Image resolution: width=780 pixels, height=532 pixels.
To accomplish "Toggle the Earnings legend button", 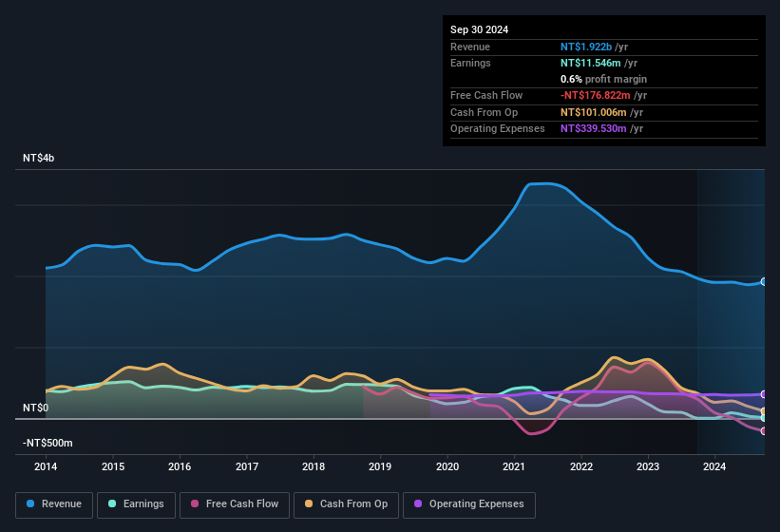I will tap(136, 505).
